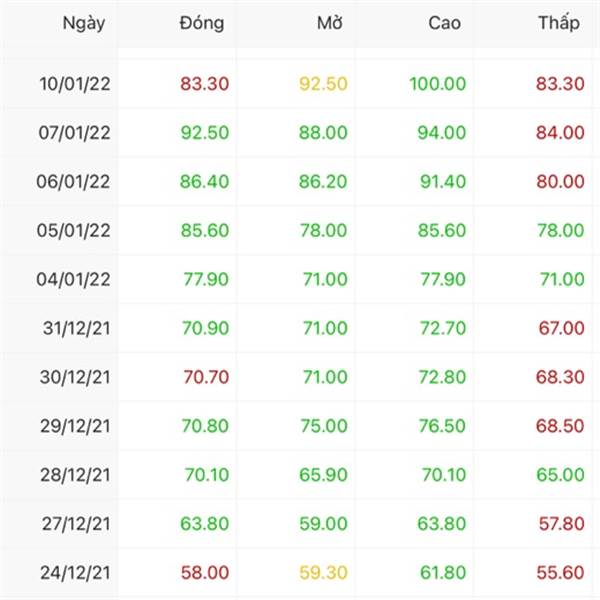
Task: Click the 05/01/22 date cell
Action: 73,230
